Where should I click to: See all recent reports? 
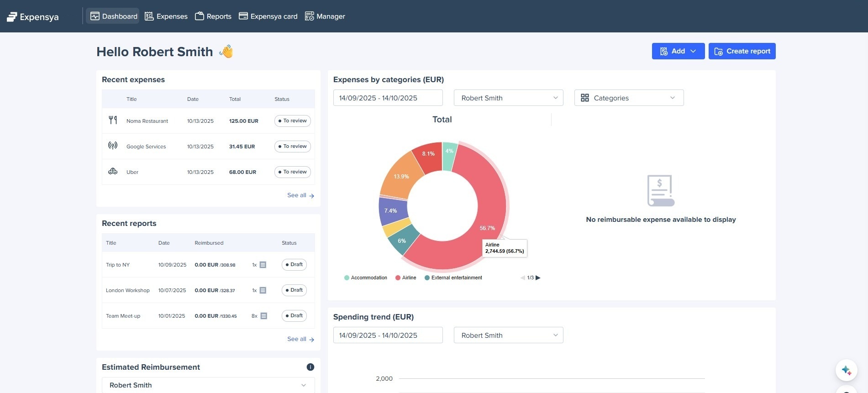pos(300,339)
